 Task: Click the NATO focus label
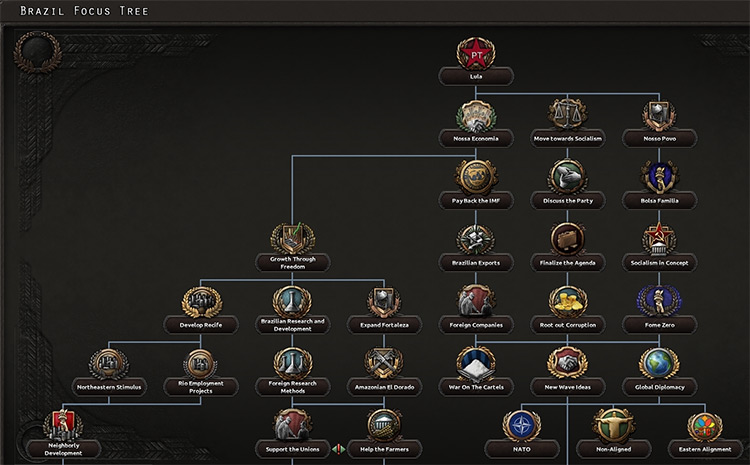(522, 449)
